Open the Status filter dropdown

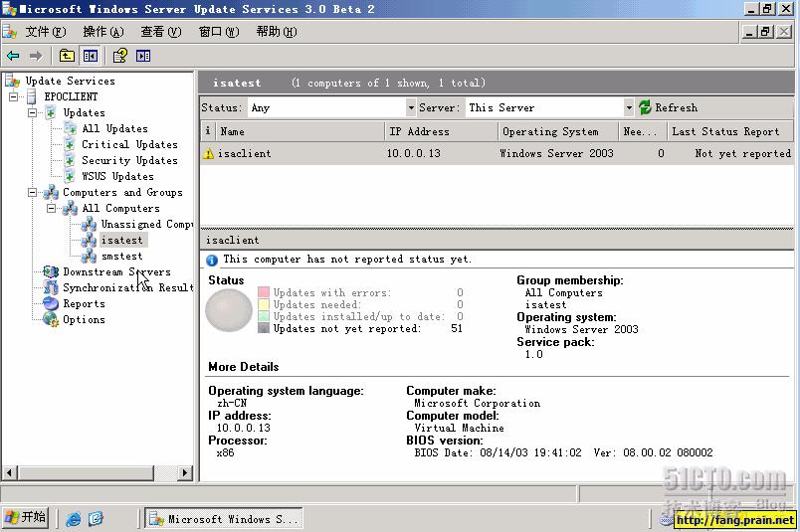click(x=411, y=107)
